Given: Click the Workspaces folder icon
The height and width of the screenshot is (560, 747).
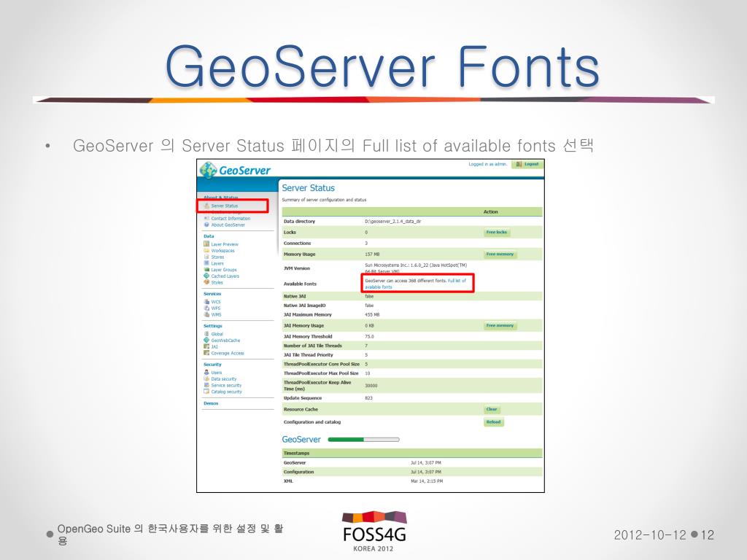Looking at the screenshot, I should pos(206,251).
